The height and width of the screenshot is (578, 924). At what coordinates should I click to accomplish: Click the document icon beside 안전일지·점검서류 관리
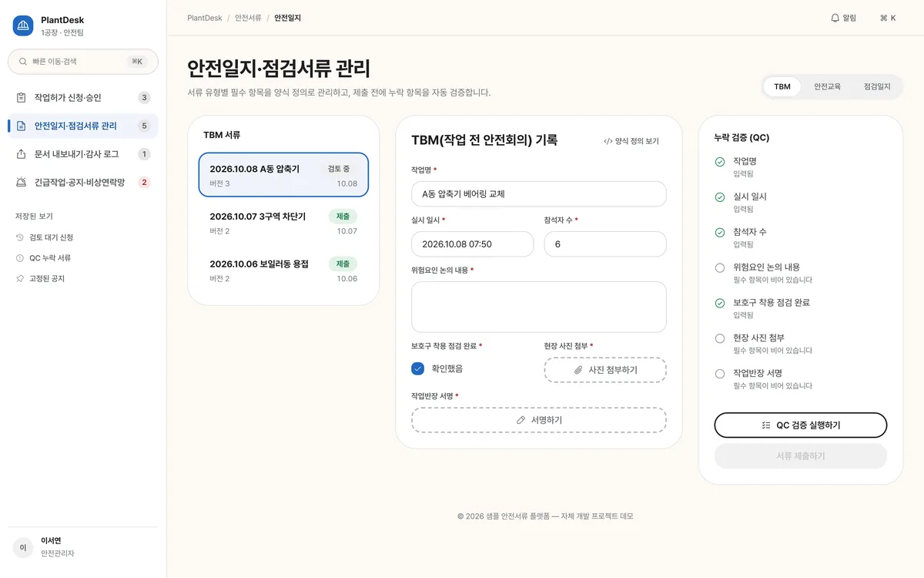[x=21, y=126]
